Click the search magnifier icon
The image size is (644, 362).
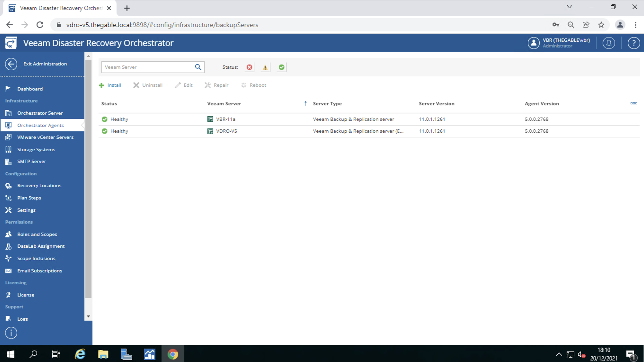pyautogui.click(x=198, y=67)
